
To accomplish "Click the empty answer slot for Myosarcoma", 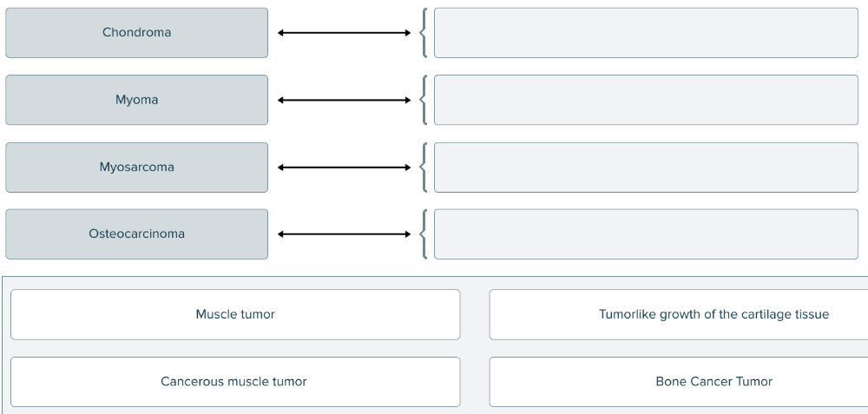I will point(646,167).
